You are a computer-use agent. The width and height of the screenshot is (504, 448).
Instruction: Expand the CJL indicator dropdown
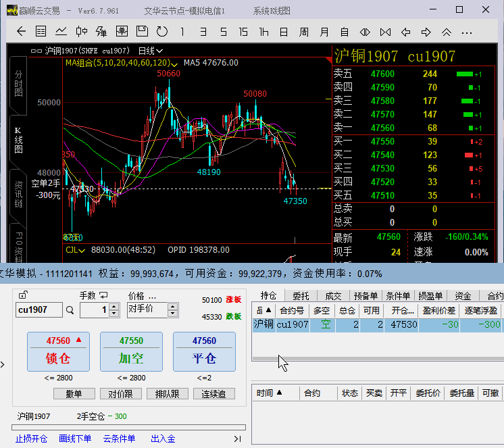coord(75,250)
